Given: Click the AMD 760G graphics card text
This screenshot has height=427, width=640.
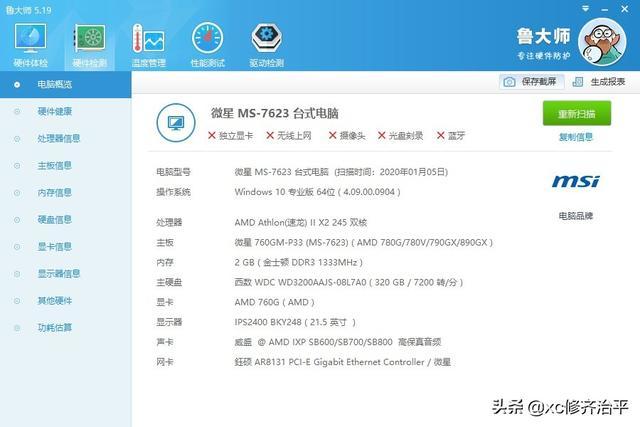Looking at the screenshot, I should [x=275, y=302].
